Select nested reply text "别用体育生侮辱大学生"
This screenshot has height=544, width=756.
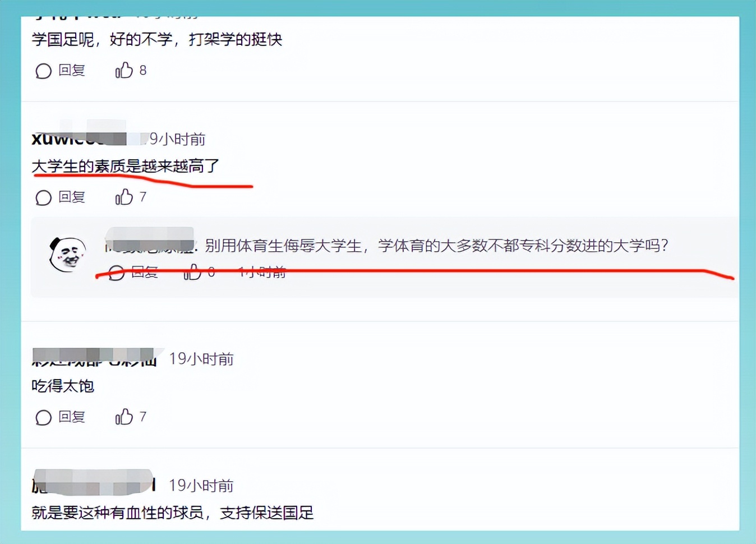click(283, 246)
